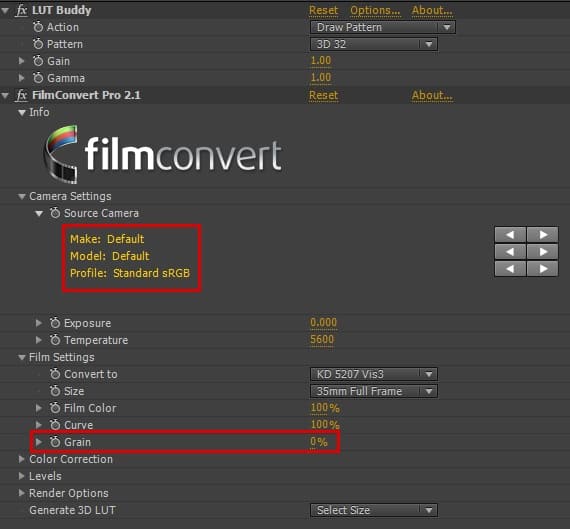This screenshot has width=570, height=529.
Task: Open the Action dropdown showing Draw Pattern
Action: (x=383, y=27)
